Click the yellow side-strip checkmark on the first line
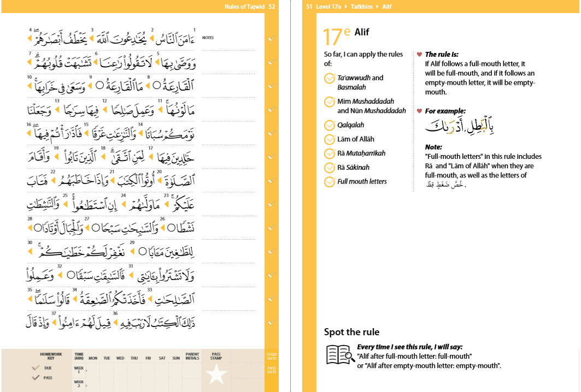 272,39
